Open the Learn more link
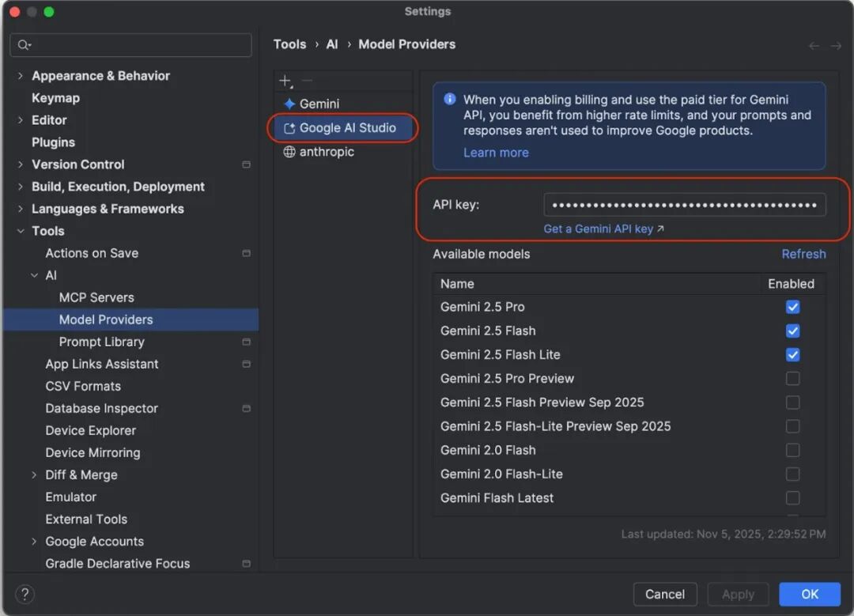The height and width of the screenshot is (616, 854). pos(496,153)
